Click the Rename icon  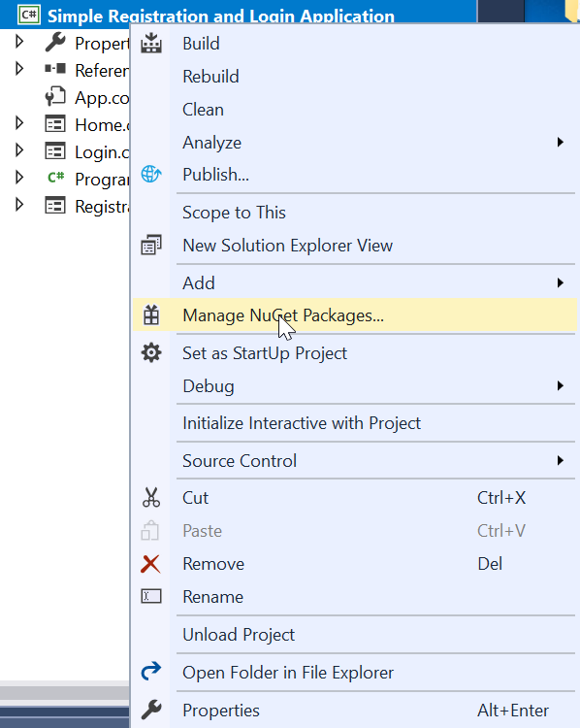[151, 596]
